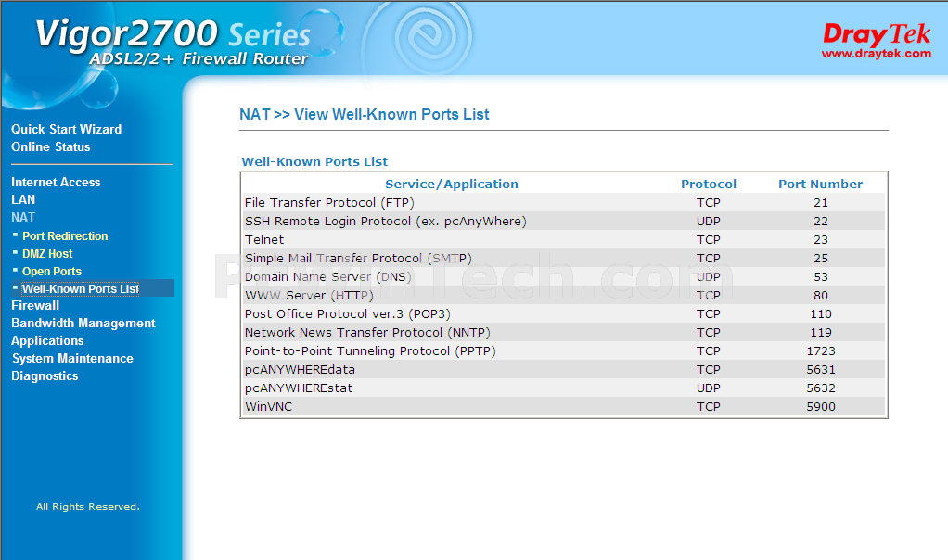Go to Online Status page

coord(51,146)
